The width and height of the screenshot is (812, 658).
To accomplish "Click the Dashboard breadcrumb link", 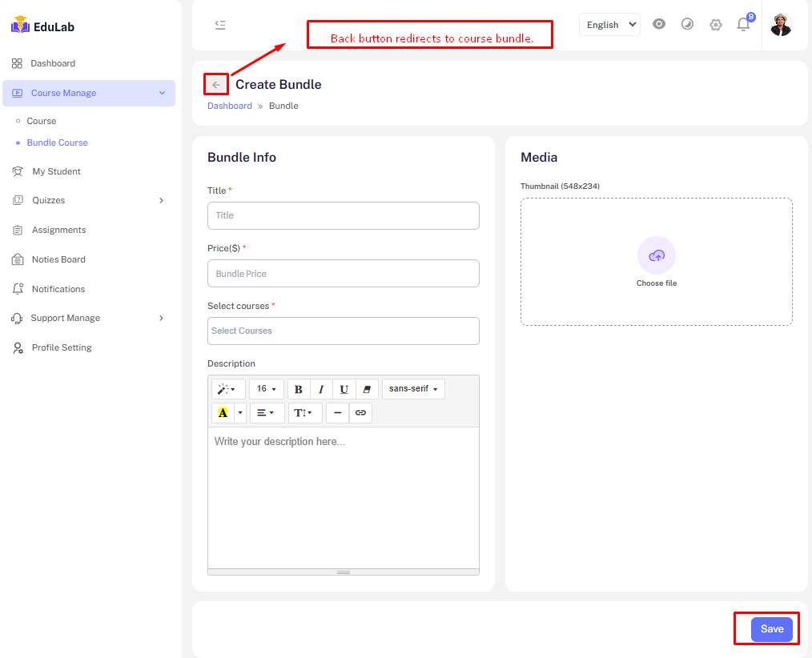I will coord(230,106).
